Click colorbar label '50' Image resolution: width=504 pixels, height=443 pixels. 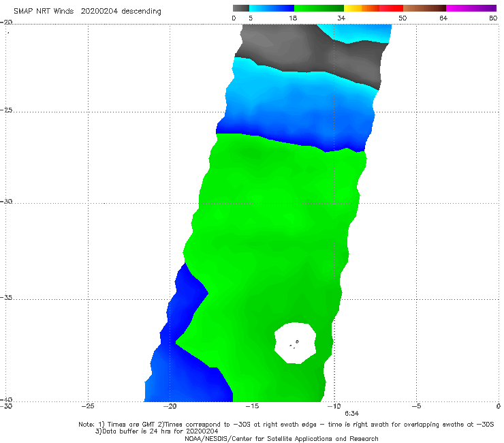point(403,18)
